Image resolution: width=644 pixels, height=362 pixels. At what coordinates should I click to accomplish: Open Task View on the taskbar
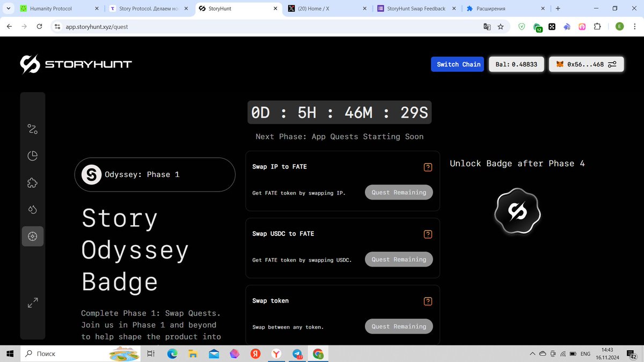(151, 354)
